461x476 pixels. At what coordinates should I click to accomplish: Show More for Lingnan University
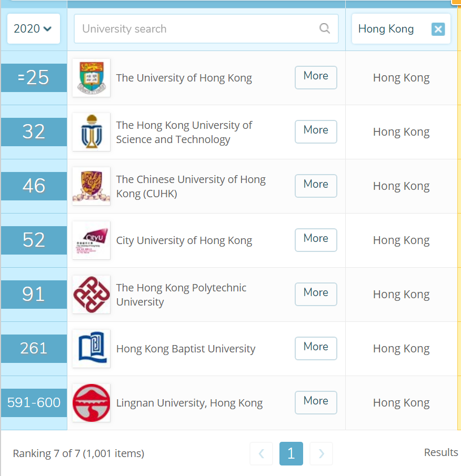click(x=316, y=401)
